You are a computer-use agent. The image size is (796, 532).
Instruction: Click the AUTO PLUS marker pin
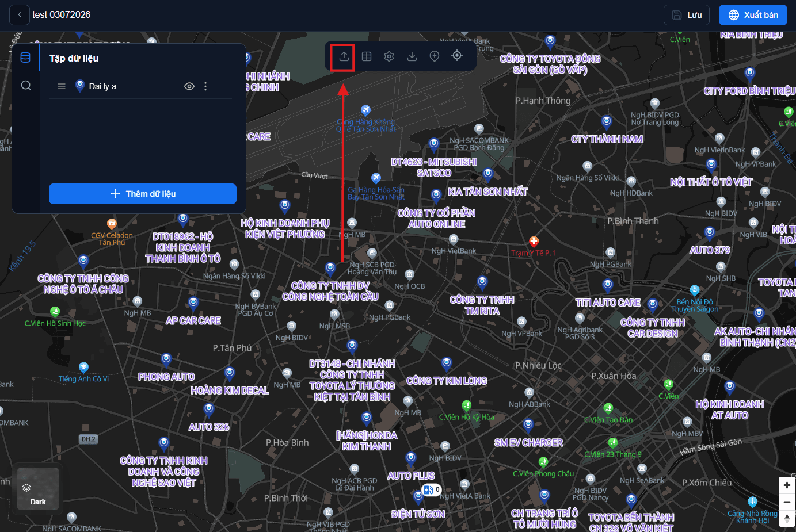[x=410, y=459]
